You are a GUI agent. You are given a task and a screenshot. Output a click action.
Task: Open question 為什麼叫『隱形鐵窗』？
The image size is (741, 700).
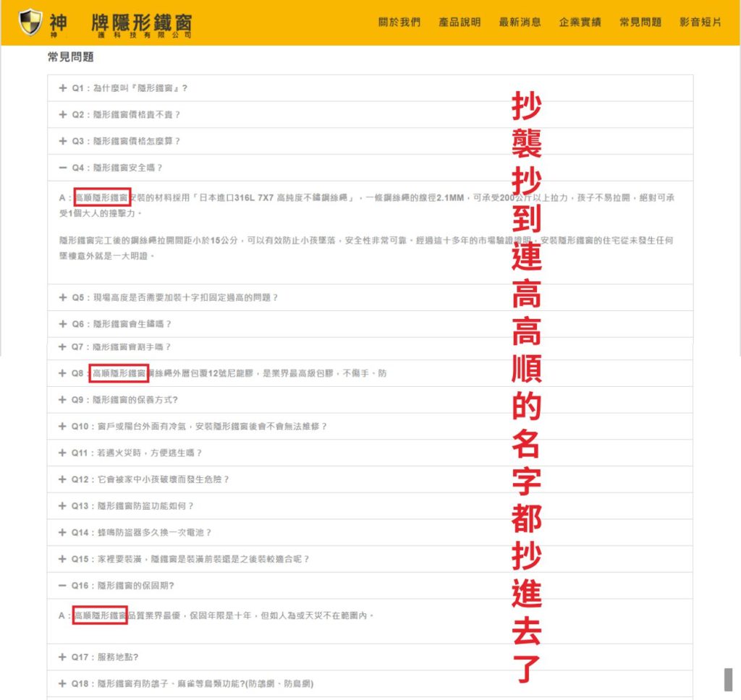pos(140,87)
